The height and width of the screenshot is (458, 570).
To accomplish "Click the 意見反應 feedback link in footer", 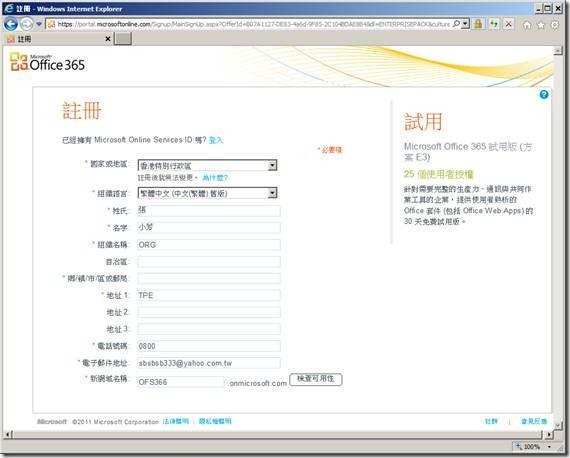I will (534, 421).
